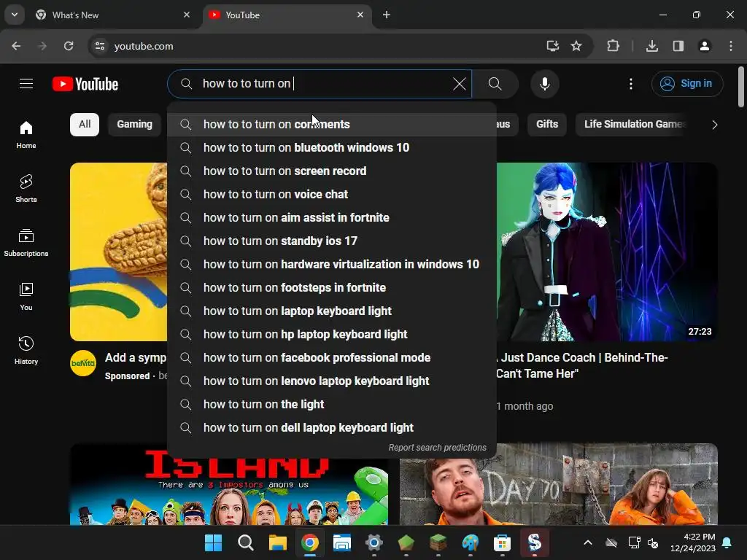Pick 'lenovo laptop keyboard light' suggestion
Image resolution: width=747 pixels, height=560 pixels.
pyautogui.click(x=332, y=381)
